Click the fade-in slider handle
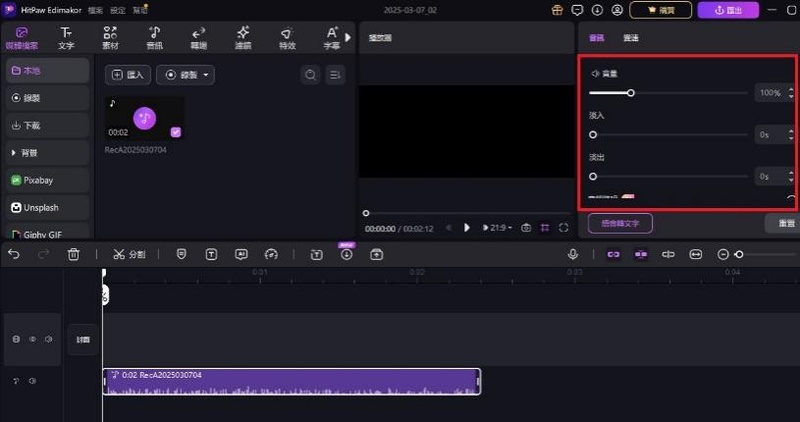 pos(593,135)
